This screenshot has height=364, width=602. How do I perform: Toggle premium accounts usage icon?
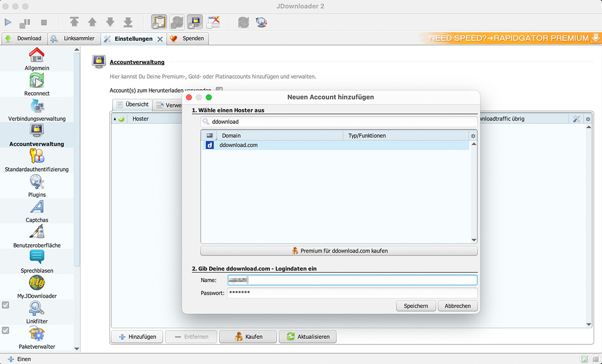[x=195, y=22]
